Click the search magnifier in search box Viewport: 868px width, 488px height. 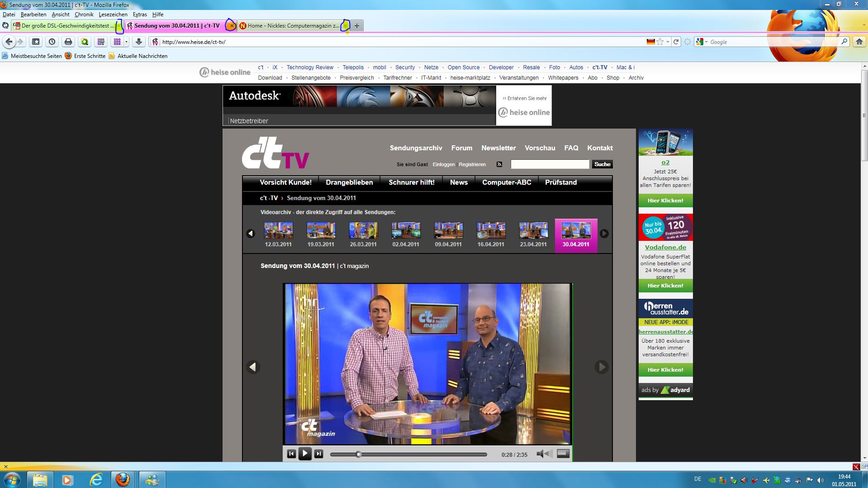coord(844,42)
